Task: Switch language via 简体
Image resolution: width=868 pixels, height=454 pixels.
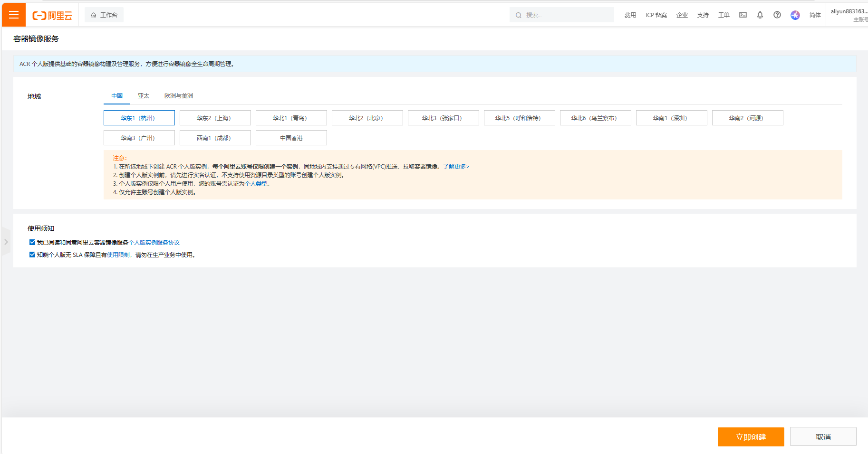Action: coord(815,15)
